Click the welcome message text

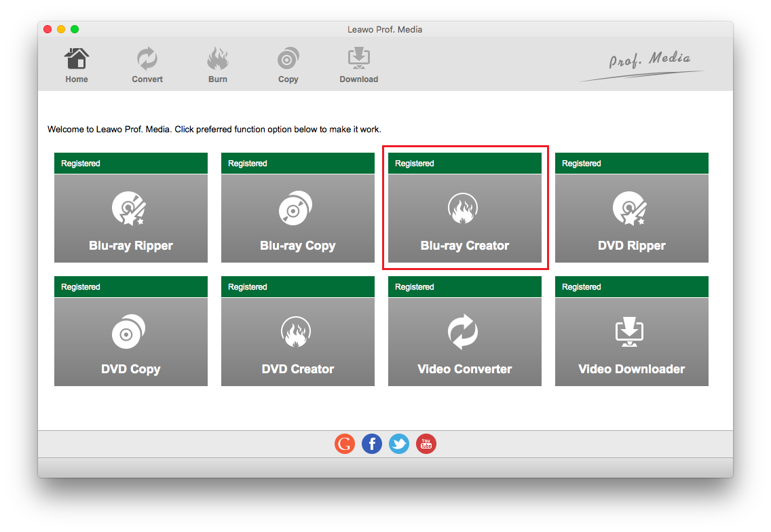[214, 130]
